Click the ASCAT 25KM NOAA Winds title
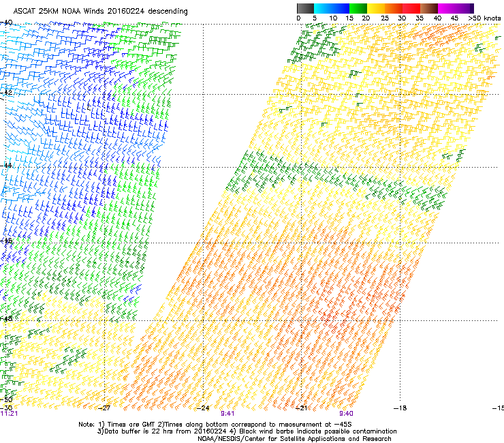This screenshot has height=443, width=504. [x=100, y=11]
